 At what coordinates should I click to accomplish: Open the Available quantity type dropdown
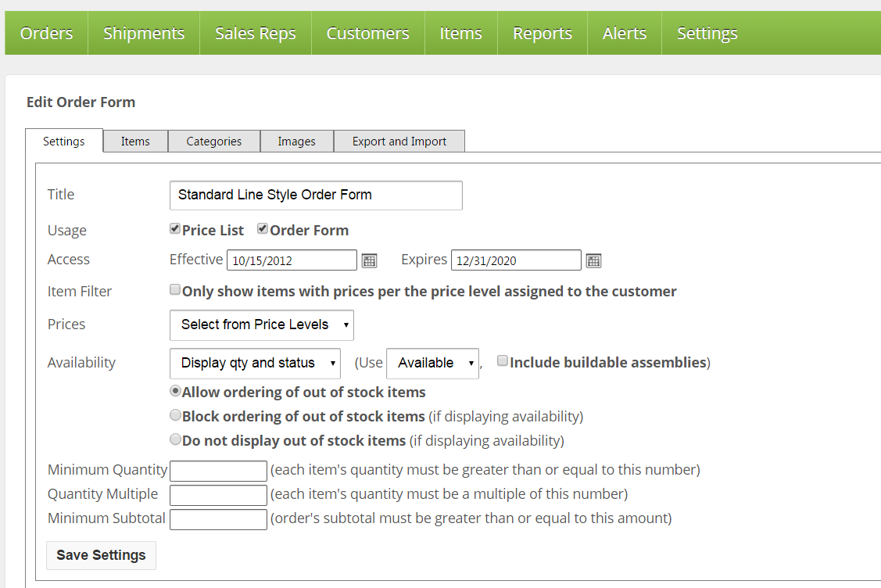[432, 363]
